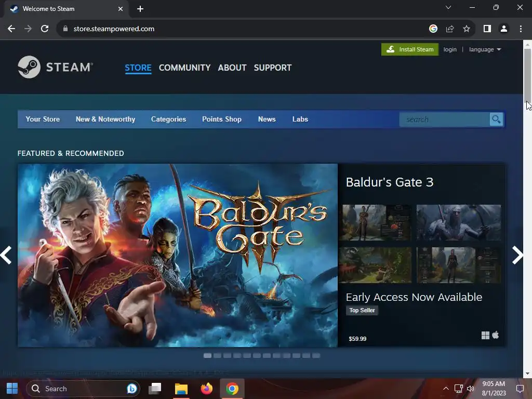532x399 pixels.
Task: Open browser tab search chevron
Action: [448, 7]
